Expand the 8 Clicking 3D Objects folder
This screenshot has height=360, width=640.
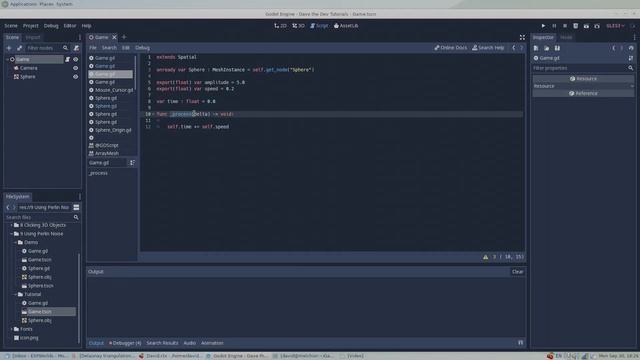pos(11,225)
